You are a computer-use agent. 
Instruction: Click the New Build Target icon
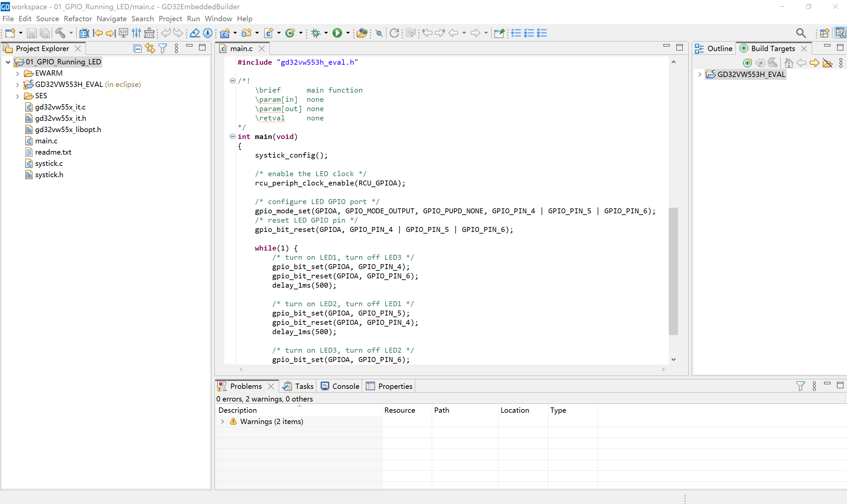pos(747,63)
